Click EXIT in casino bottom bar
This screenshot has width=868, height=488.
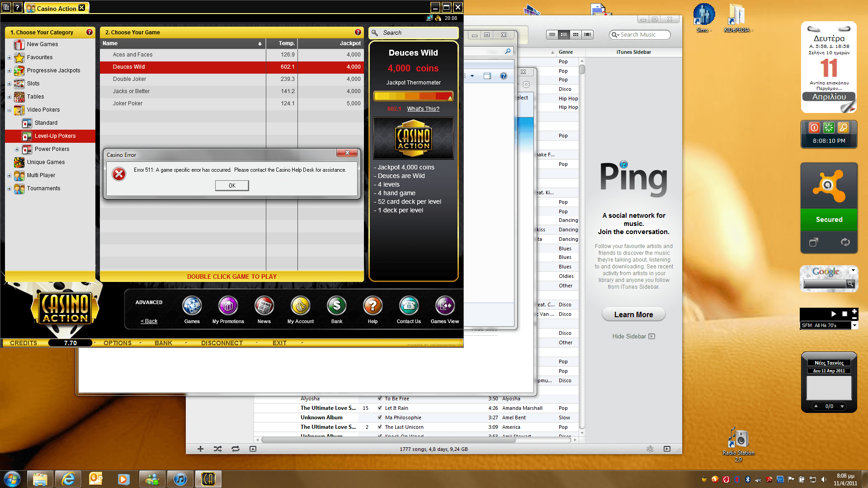pyautogui.click(x=279, y=343)
